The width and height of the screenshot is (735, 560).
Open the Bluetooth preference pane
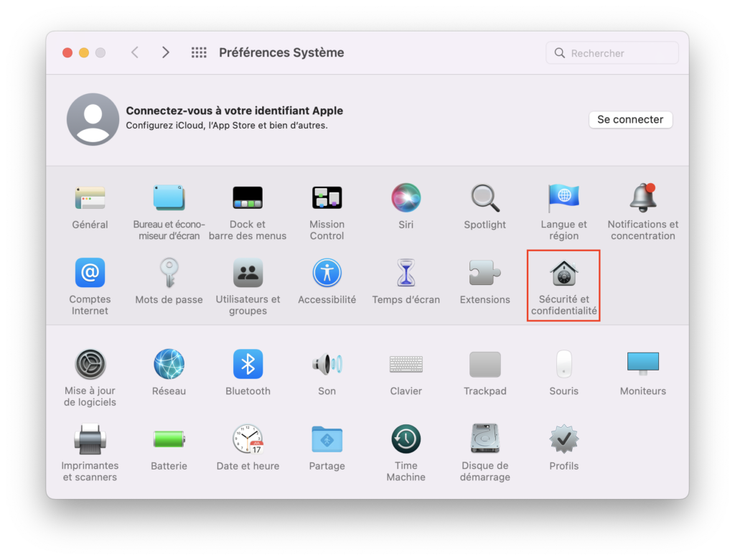248,365
